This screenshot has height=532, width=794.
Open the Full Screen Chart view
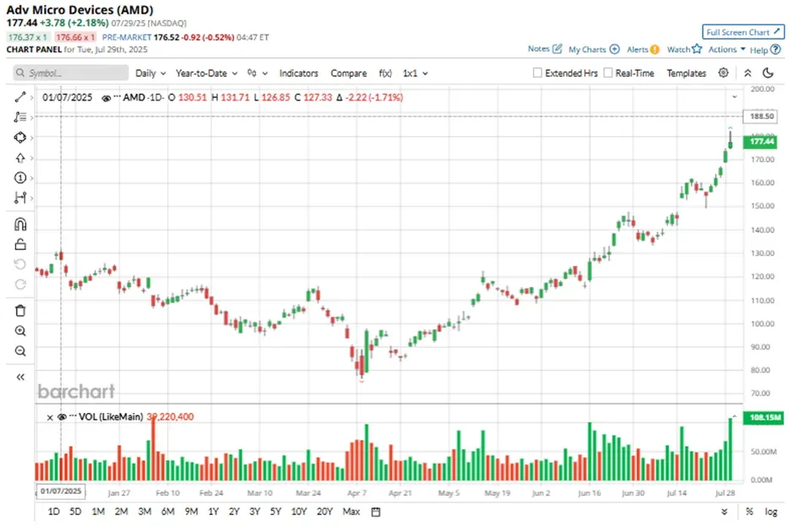pos(742,31)
